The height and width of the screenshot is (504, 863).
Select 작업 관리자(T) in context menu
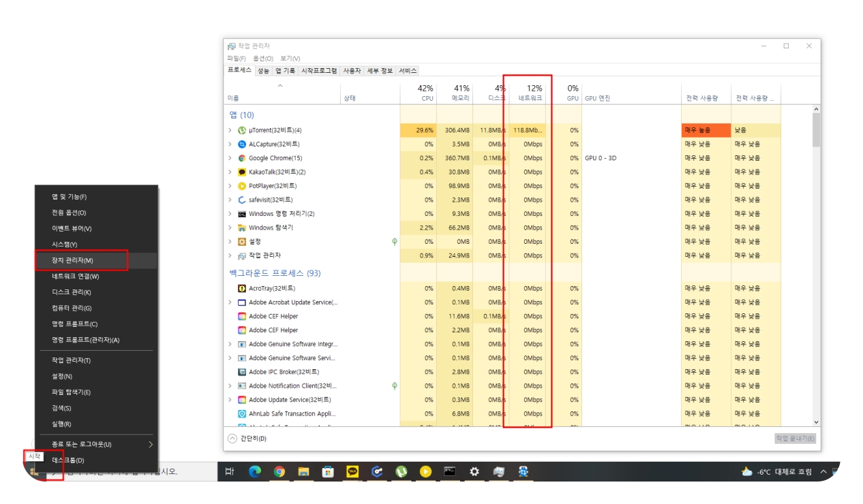(x=96, y=360)
